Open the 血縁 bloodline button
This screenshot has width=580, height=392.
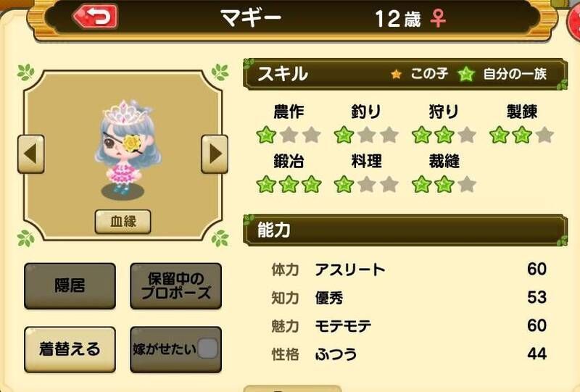[123, 222]
